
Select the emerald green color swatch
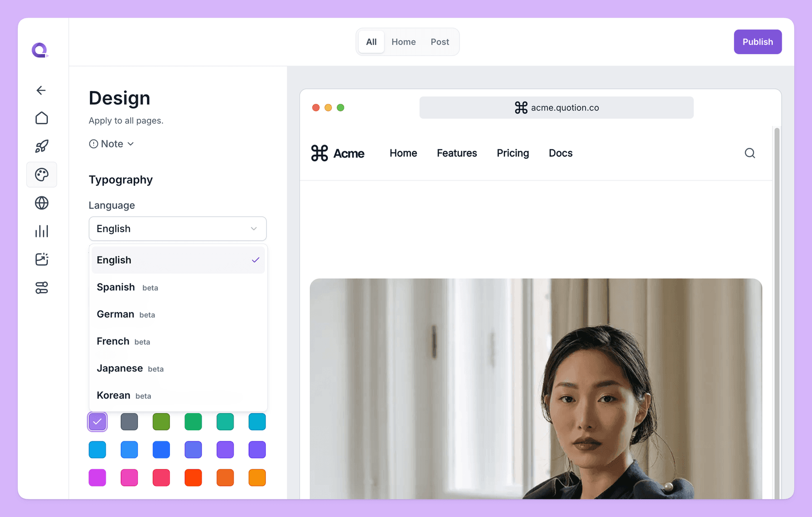193,422
